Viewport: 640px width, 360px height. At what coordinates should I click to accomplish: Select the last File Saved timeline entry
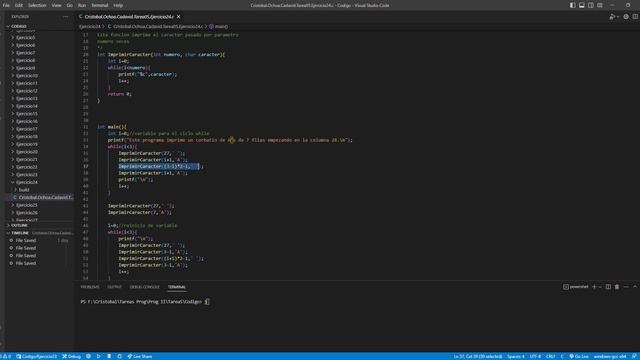39,263
